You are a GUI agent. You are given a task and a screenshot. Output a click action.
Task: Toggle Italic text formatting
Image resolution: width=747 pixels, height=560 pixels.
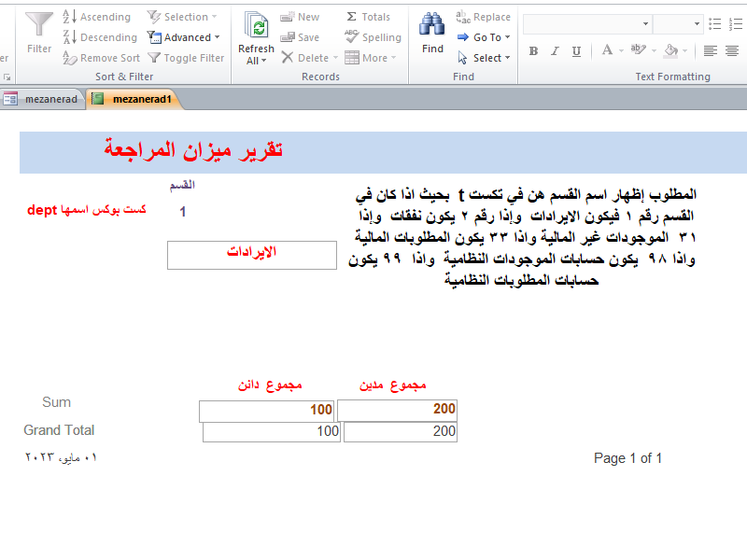pos(555,51)
